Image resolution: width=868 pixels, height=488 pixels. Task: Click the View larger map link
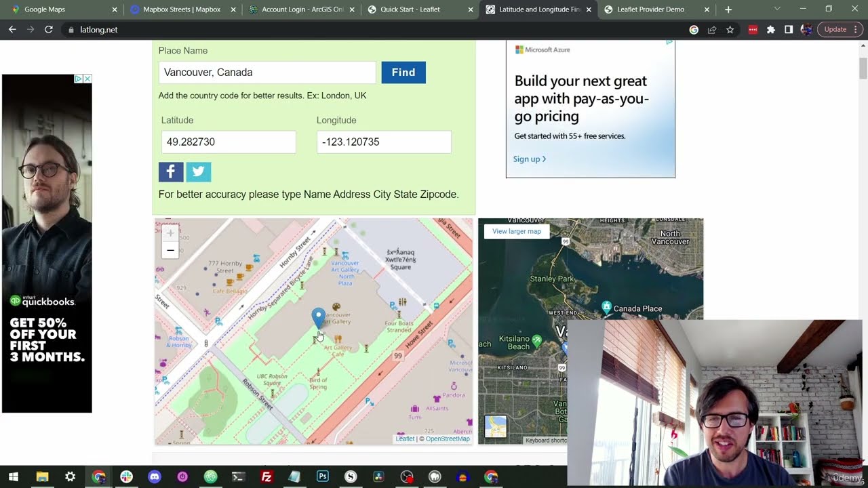(x=517, y=231)
